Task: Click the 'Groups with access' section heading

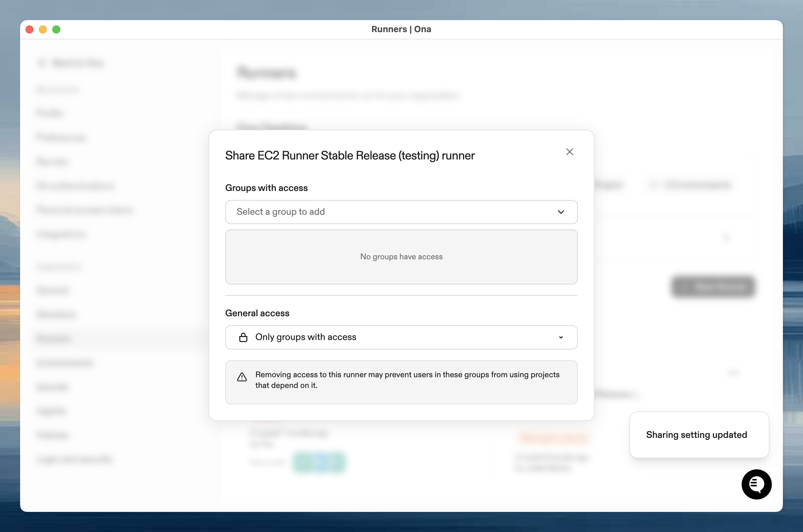Action: coord(266,188)
